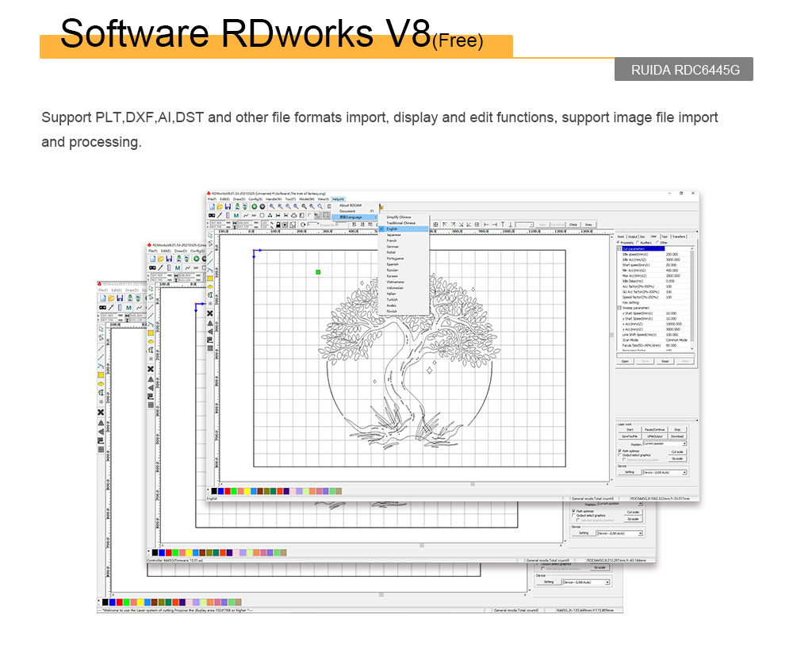Image resolution: width=793 pixels, height=672 pixels.
Task: Select the Other radio button
Action: (657, 243)
